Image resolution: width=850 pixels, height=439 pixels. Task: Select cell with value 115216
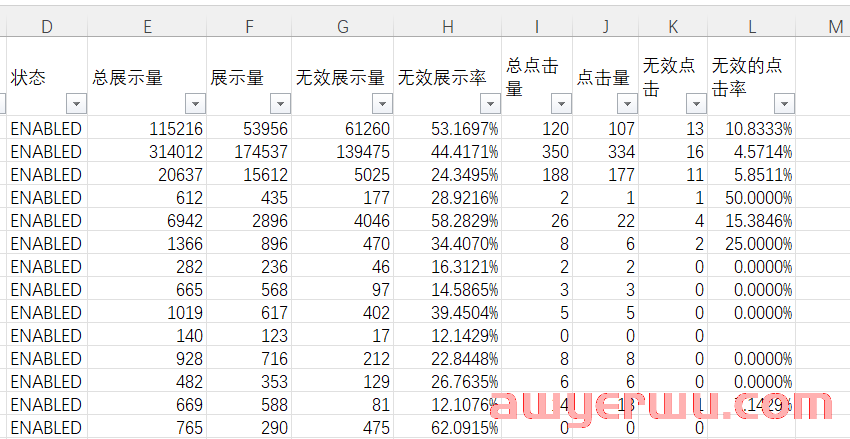[x=147, y=128]
